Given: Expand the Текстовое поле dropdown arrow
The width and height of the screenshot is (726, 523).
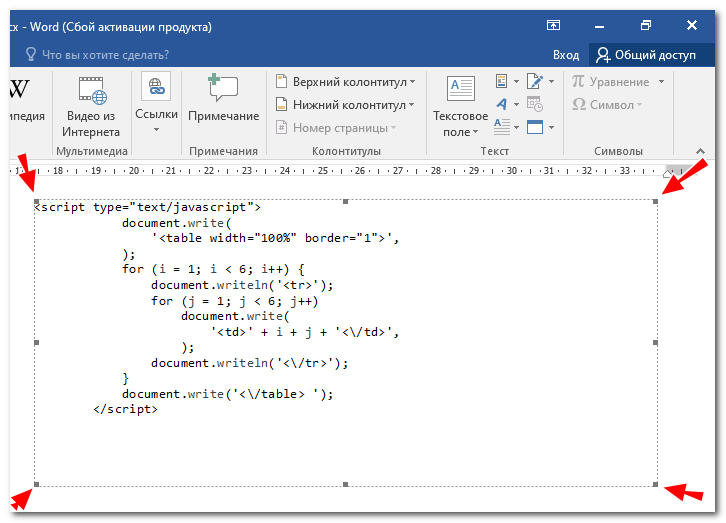Looking at the screenshot, I should [x=476, y=133].
